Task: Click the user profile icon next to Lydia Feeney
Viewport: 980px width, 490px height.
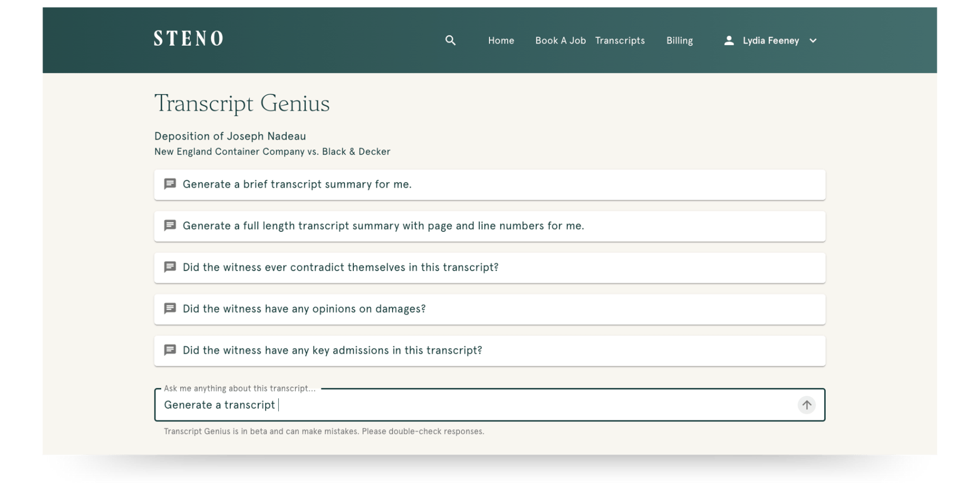Action: (x=728, y=40)
